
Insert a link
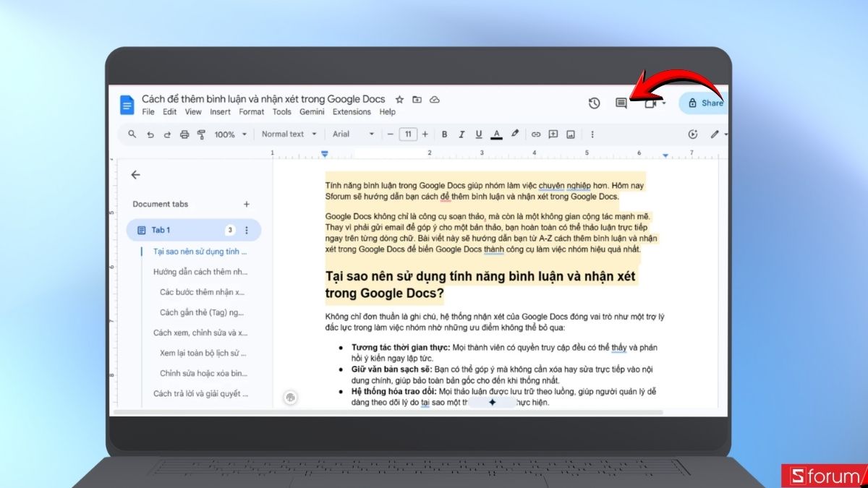click(x=536, y=134)
